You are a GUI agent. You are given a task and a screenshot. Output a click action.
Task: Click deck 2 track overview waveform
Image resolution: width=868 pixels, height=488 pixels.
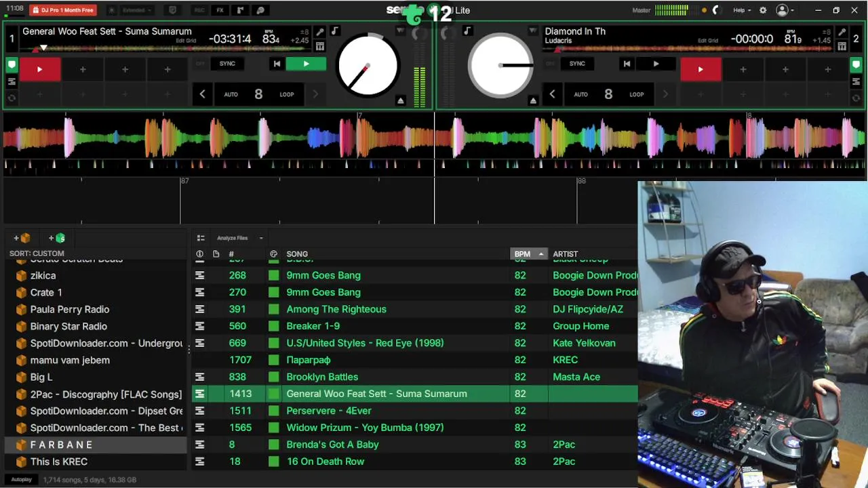tap(688, 49)
